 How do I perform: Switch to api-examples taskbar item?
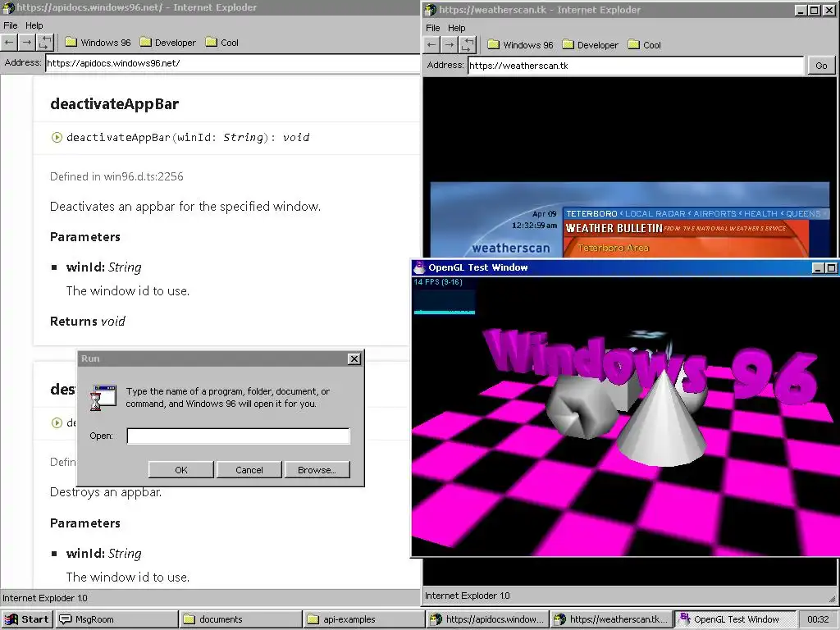click(364, 619)
